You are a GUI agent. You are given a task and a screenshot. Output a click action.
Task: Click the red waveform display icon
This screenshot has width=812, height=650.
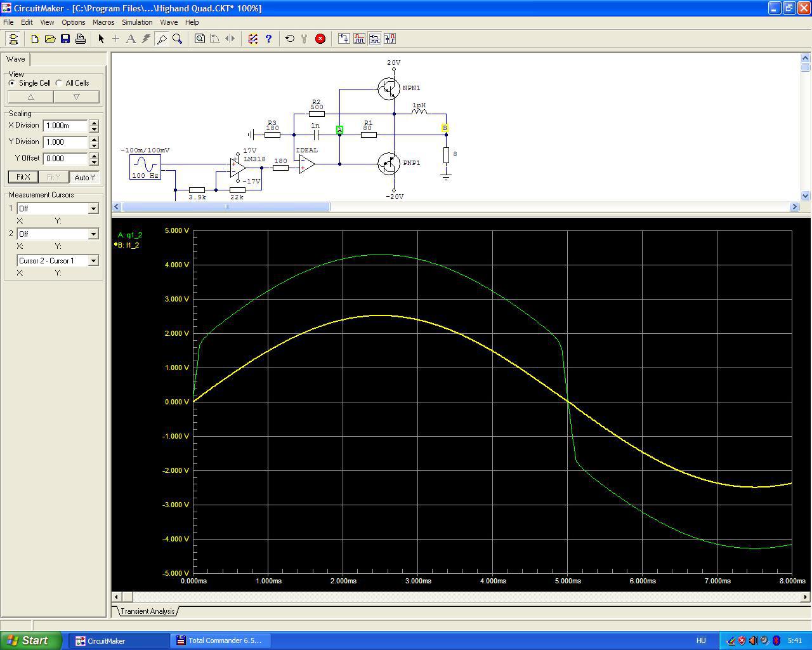[x=359, y=39]
